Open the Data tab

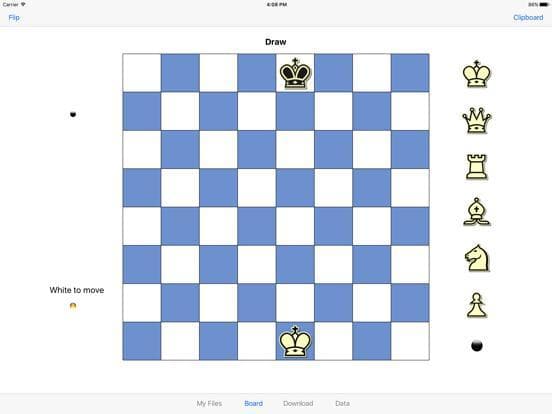click(x=343, y=403)
